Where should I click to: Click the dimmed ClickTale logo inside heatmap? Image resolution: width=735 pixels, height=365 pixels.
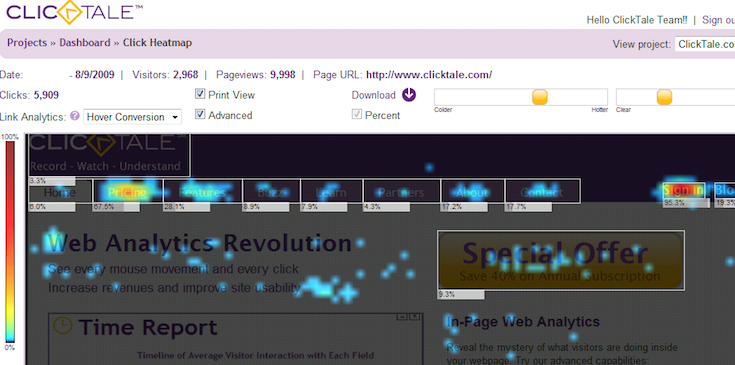pos(109,155)
